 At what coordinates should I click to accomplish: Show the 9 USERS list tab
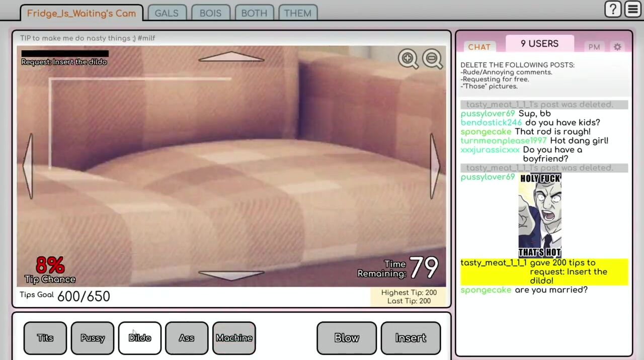pos(539,44)
